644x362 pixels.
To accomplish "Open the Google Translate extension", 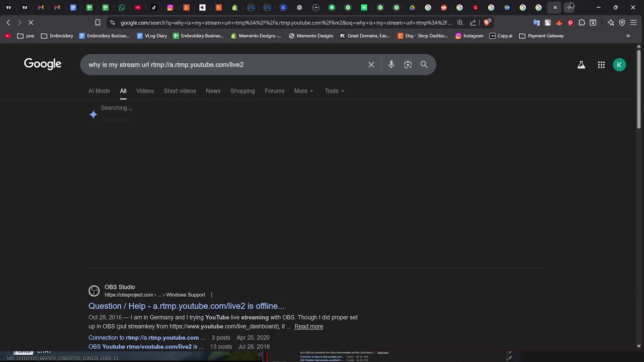I will 536,23.
